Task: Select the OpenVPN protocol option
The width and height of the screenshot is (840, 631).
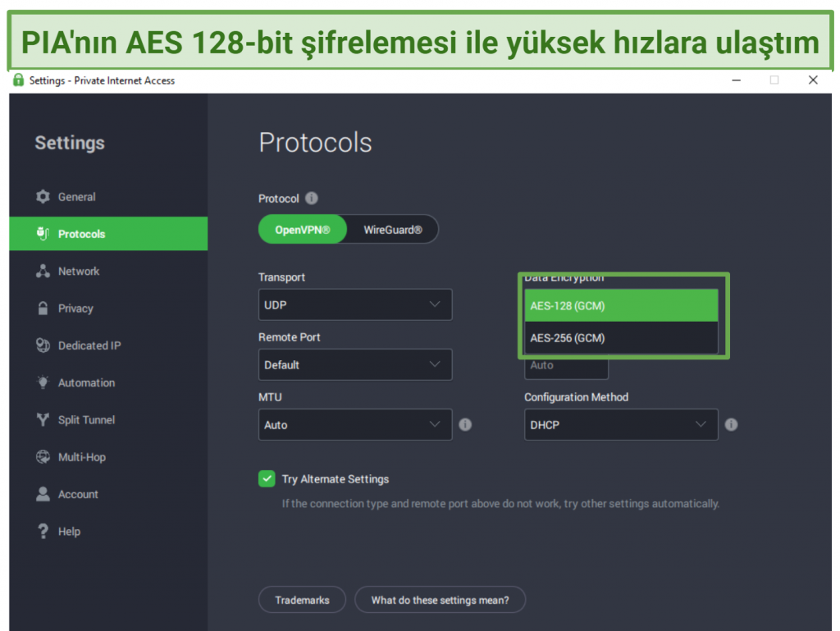Action: coord(303,231)
